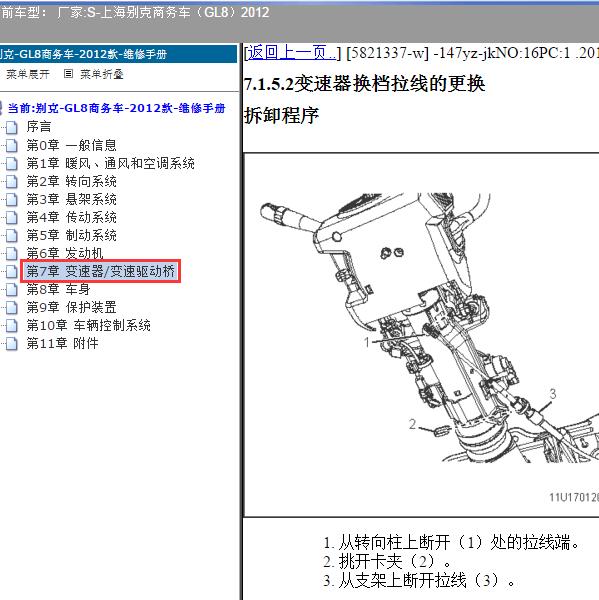The width and height of the screenshot is (599, 600).
Task: Click the page icon beside 第2章 转向系统
Action: 12,181
